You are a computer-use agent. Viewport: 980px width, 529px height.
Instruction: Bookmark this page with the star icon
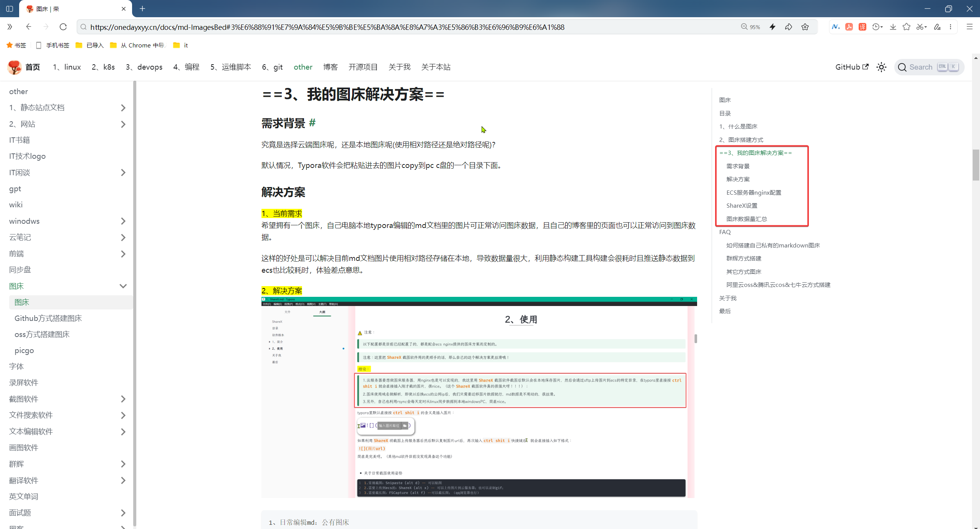[x=805, y=27]
